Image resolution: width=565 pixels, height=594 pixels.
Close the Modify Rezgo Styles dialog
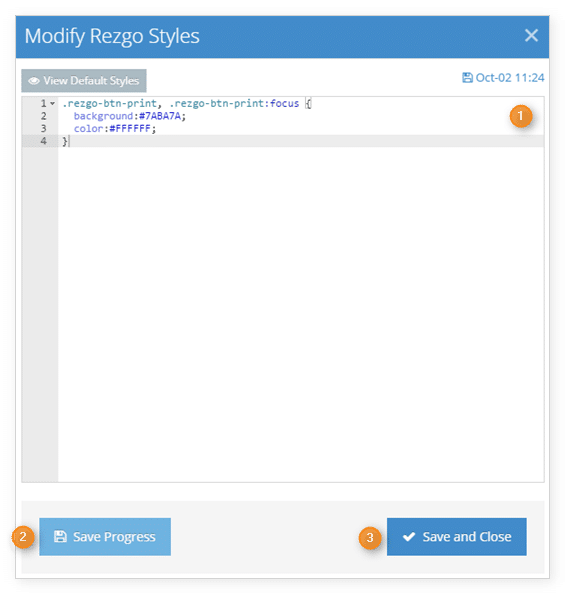(531, 36)
